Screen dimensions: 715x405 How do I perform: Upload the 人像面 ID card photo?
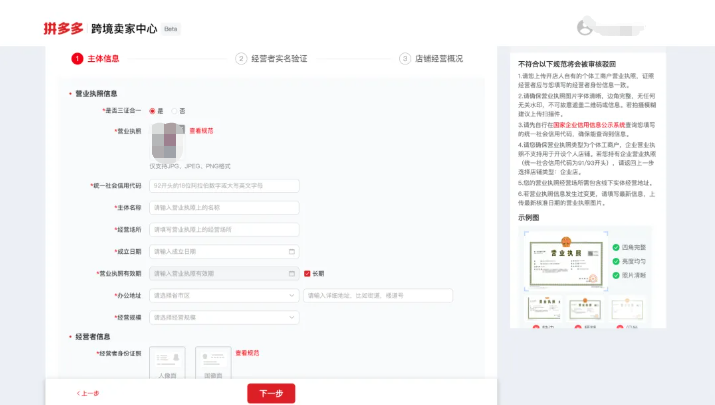click(x=167, y=363)
